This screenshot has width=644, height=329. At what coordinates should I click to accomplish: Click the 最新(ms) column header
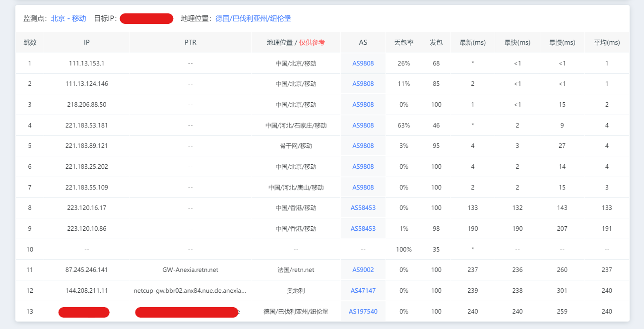pyautogui.click(x=473, y=43)
